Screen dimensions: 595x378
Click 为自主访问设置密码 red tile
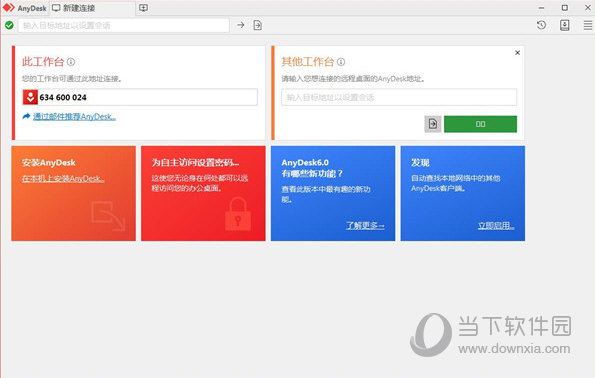pyautogui.click(x=203, y=193)
